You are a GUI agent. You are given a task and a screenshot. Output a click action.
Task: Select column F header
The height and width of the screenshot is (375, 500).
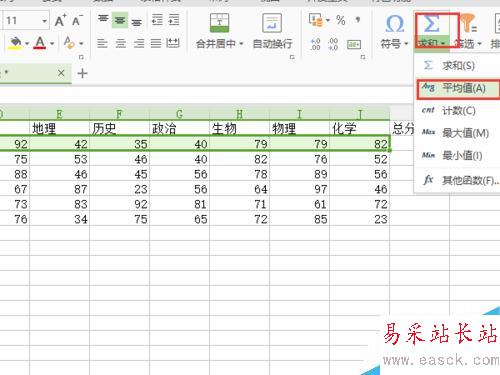119,114
